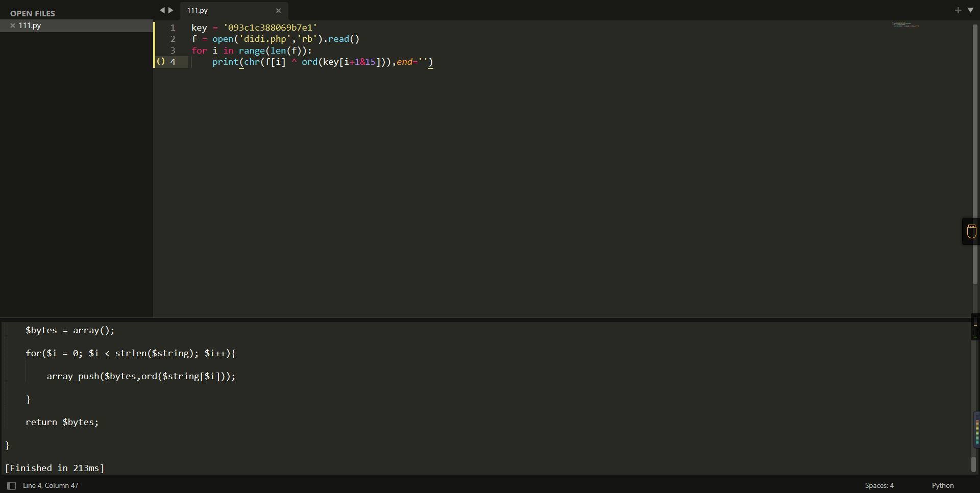Screen dimensions: 980x493
Task: Click the print statement end='' argument
Action: click(412, 62)
